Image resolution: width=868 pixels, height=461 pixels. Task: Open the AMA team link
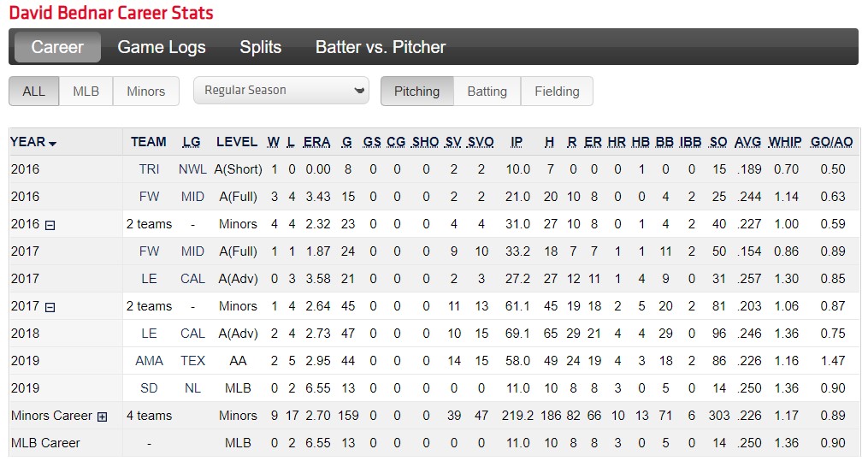[x=149, y=361]
